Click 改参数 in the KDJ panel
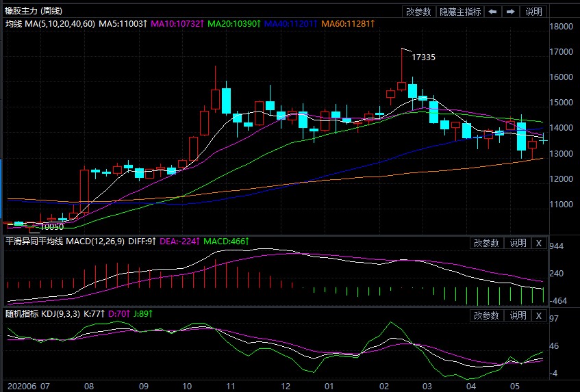Screen dimensions: 580x392 [486, 315]
